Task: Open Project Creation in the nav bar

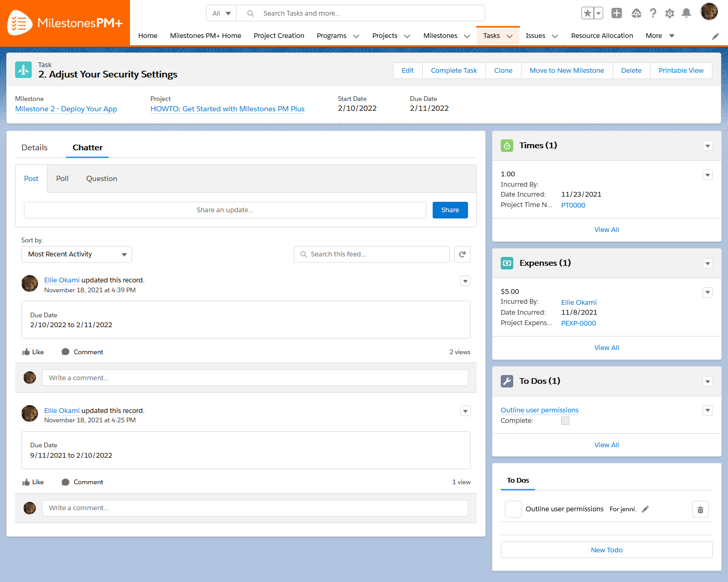Action: click(279, 36)
